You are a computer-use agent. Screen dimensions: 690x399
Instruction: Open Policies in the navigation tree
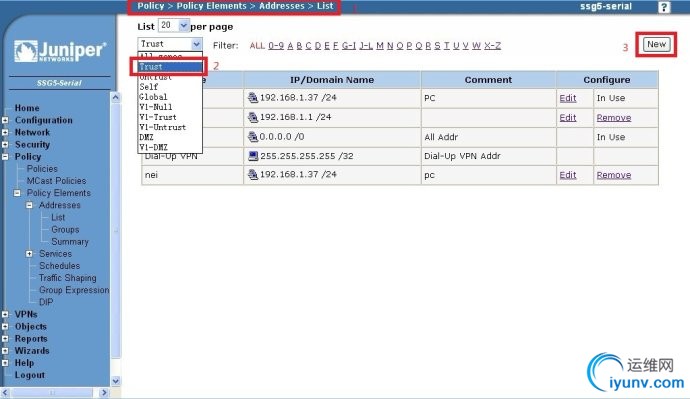pos(42,168)
